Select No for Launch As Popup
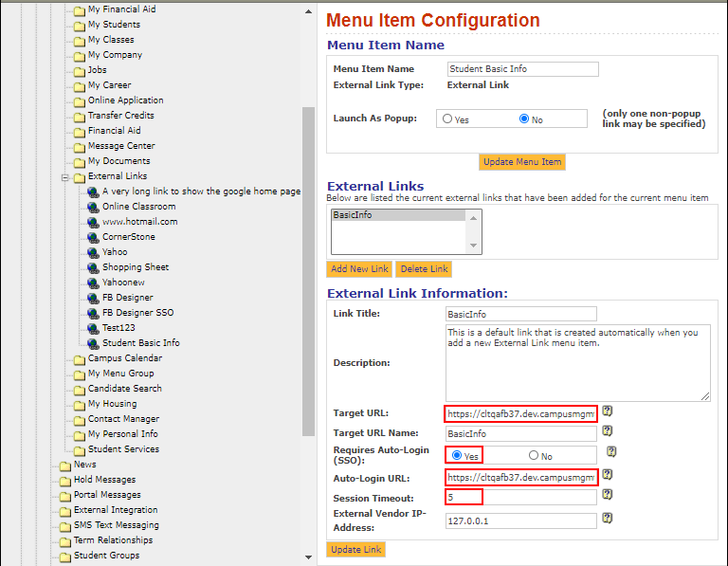 click(524, 119)
